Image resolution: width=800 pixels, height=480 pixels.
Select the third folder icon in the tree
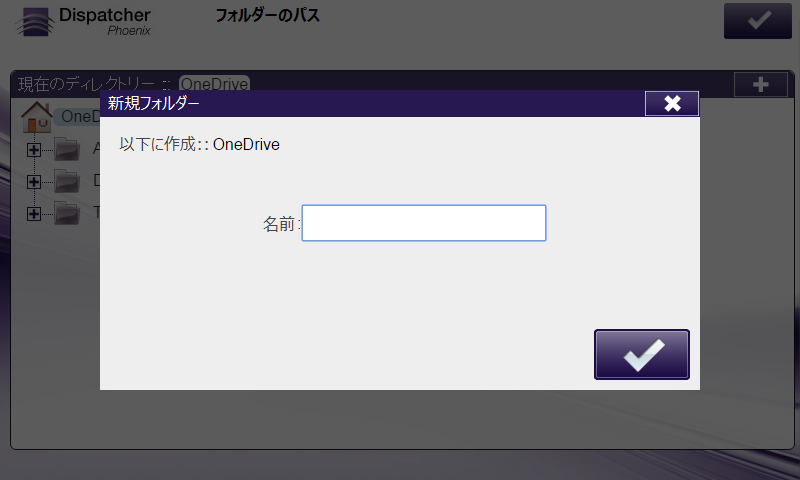[x=67, y=213]
